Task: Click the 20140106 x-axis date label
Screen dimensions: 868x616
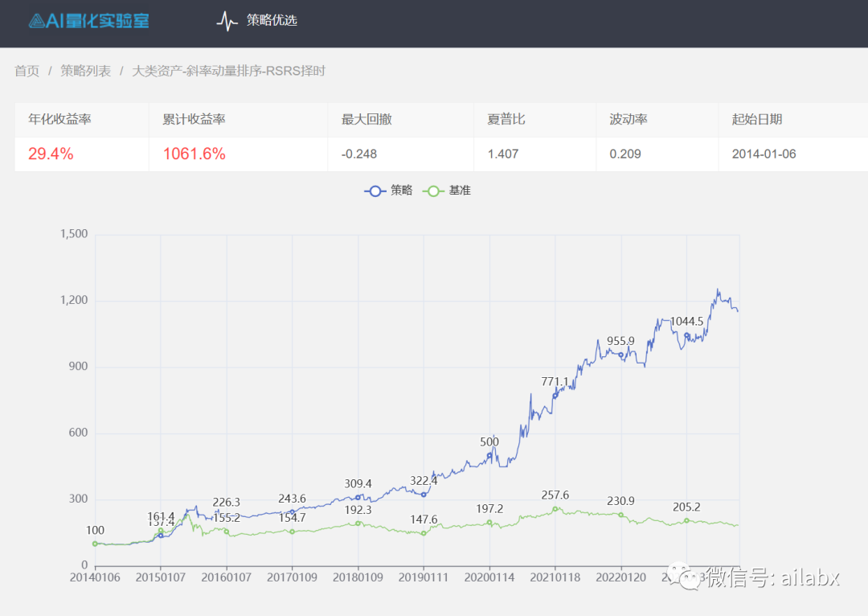Action: point(95,577)
